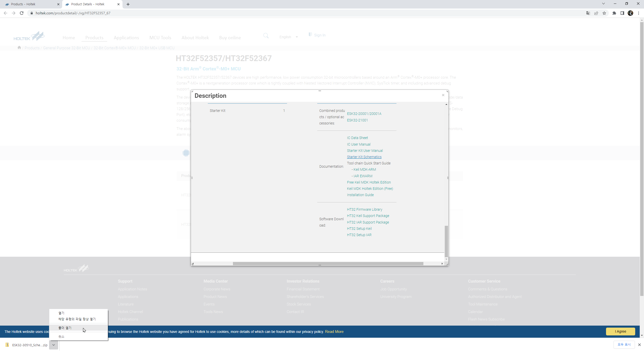
Task: Open the About Holtek navigation item
Action: pyautogui.click(x=195, y=38)
